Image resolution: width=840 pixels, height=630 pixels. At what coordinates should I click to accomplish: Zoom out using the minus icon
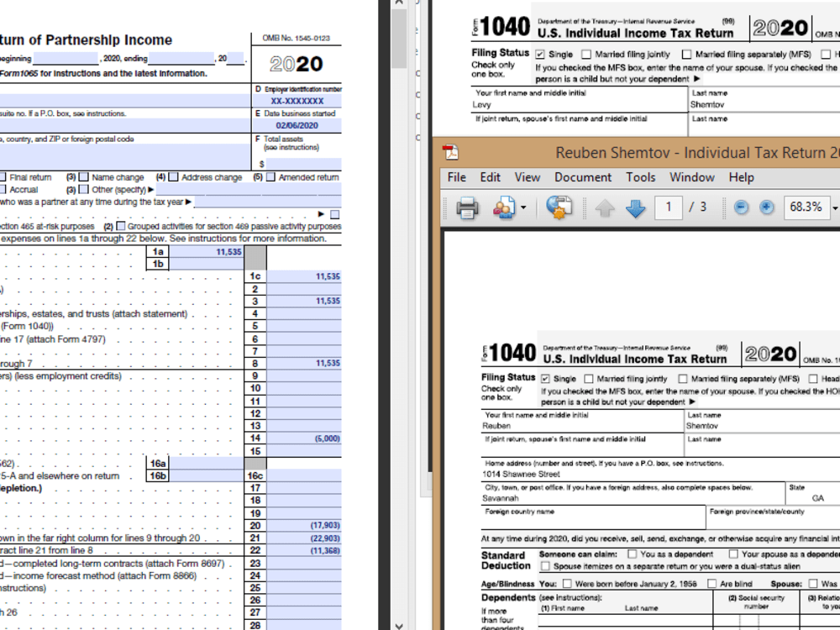pyautogui.click(x=743, y=207)
